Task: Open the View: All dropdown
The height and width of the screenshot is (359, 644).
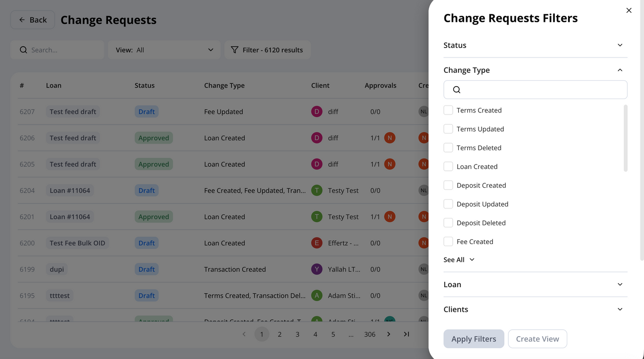Action: (x=164, y=50)
